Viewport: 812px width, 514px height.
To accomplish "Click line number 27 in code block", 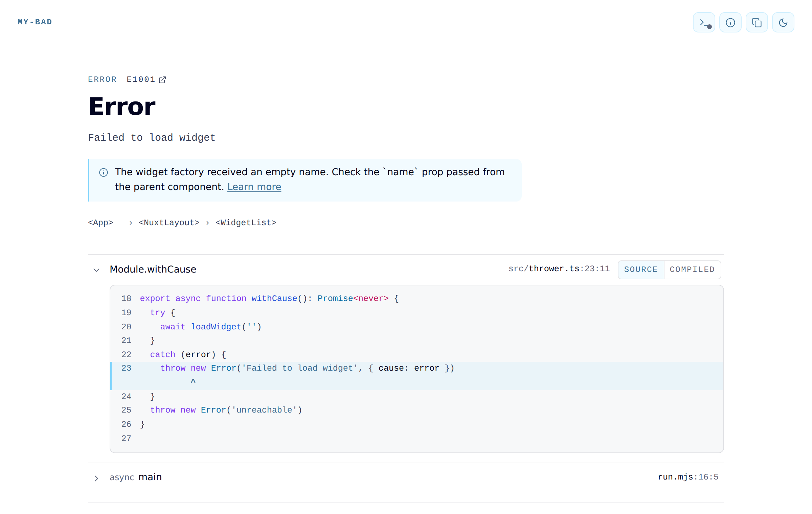I will pos(126,439).
